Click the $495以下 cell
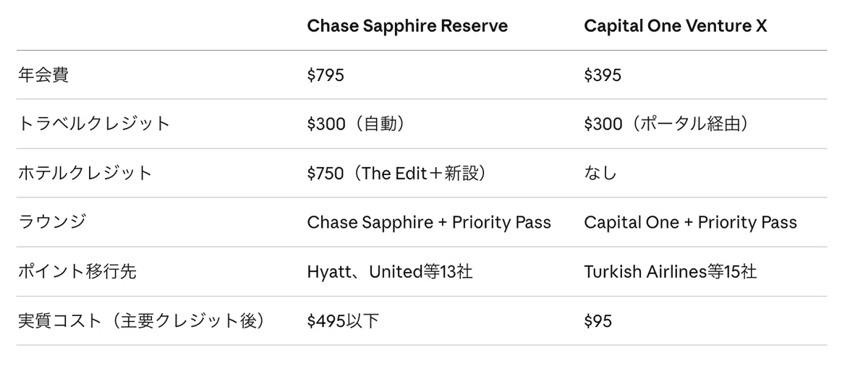 tap(343, 320)
